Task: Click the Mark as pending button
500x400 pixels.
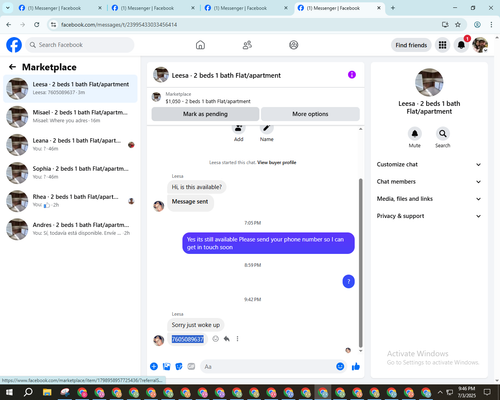Action: 205,114
